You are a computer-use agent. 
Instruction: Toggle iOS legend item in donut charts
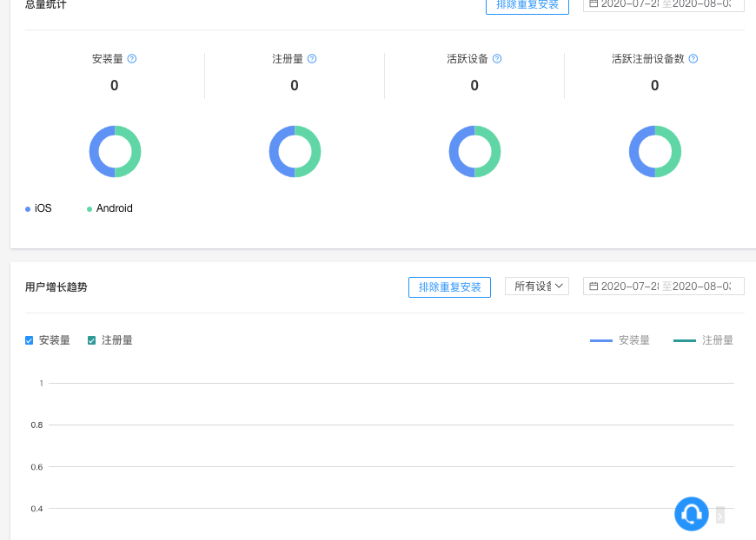[x=39, y=208]
